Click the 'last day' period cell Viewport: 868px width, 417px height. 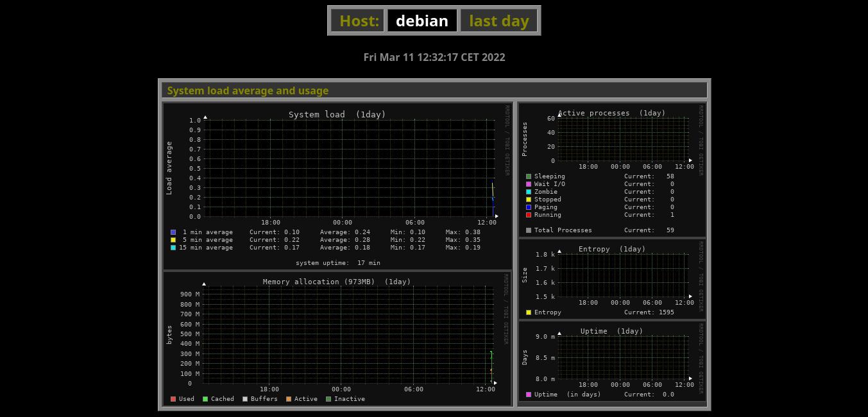pyautogui.click(x=499, y=21)
